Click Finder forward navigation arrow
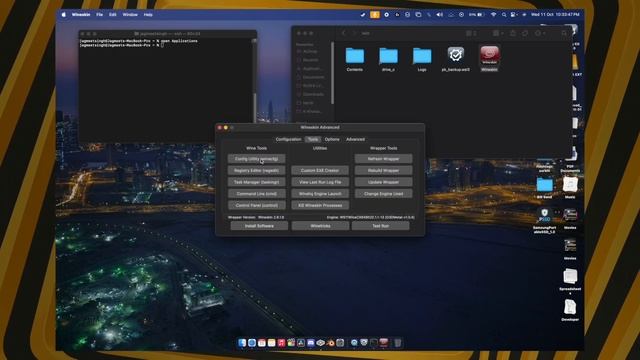The width and height of the screenshot is (640, 360). click(x=354, y=33)
